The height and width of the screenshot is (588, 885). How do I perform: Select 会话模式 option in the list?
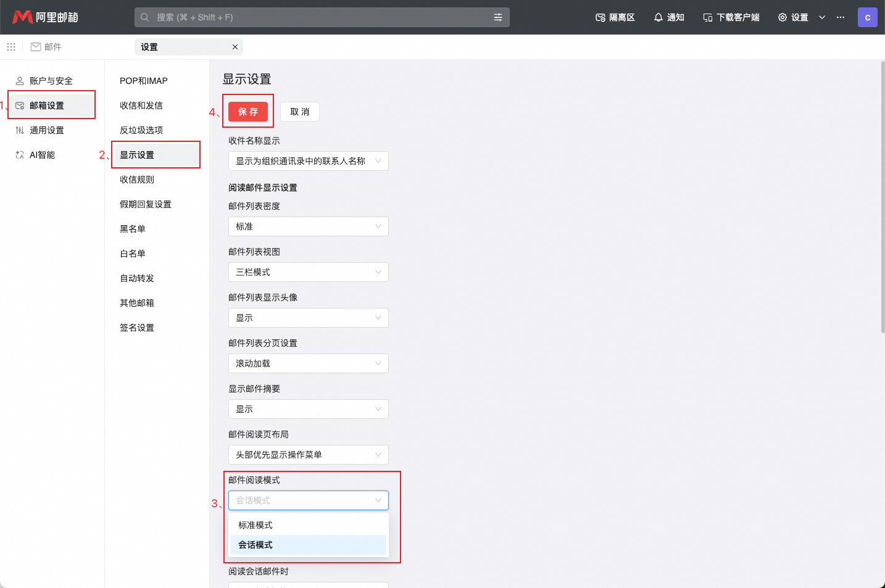click(x=256, y=545)
